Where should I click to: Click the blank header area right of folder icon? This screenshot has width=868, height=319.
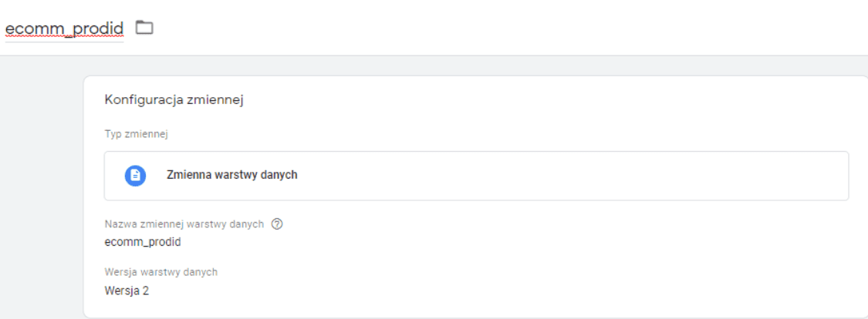[463, 28]
